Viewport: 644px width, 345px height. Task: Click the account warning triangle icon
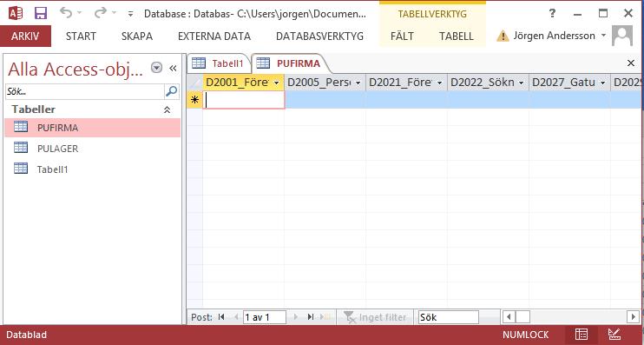point(503,36)
